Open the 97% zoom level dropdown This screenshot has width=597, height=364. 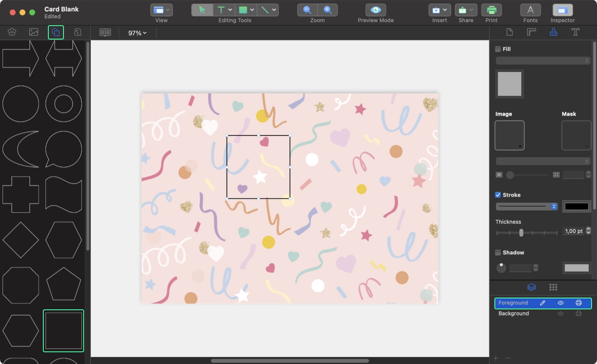(137, 33)
